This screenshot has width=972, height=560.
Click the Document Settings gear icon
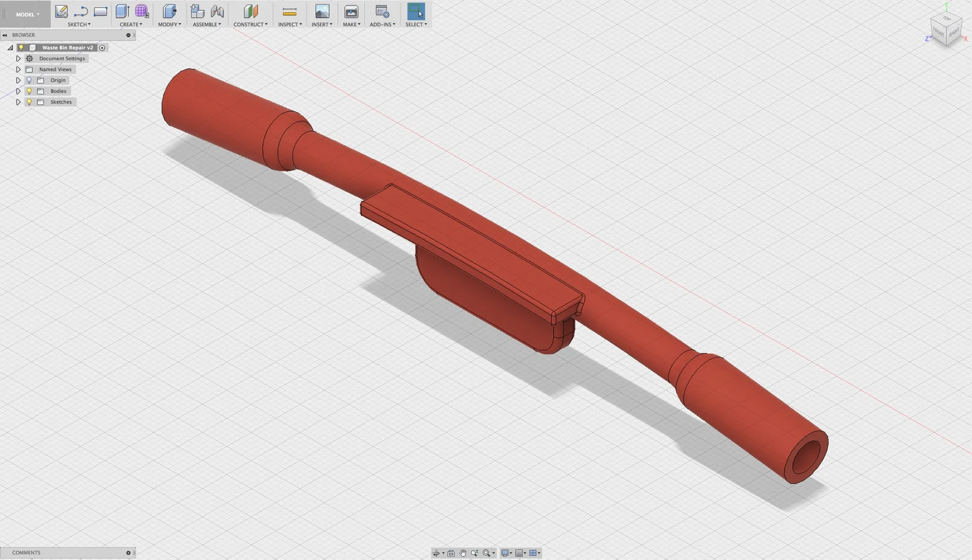pyautogui.click(x=29, y=58)
